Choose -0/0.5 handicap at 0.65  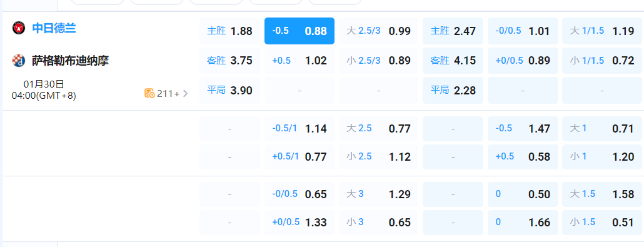pos(299,194)
